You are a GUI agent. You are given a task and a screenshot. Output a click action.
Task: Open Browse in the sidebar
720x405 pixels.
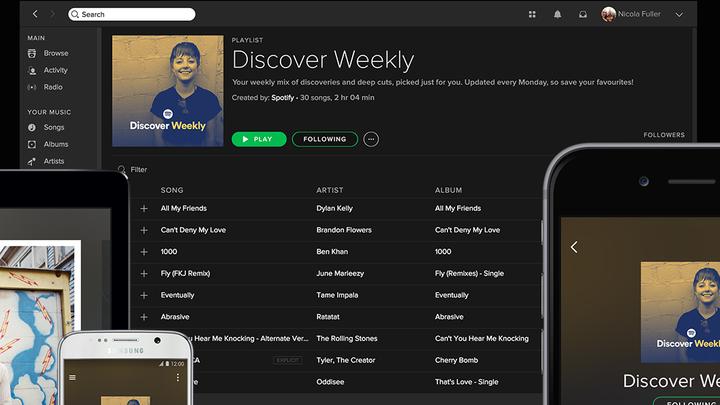click(x=56, y=53)
